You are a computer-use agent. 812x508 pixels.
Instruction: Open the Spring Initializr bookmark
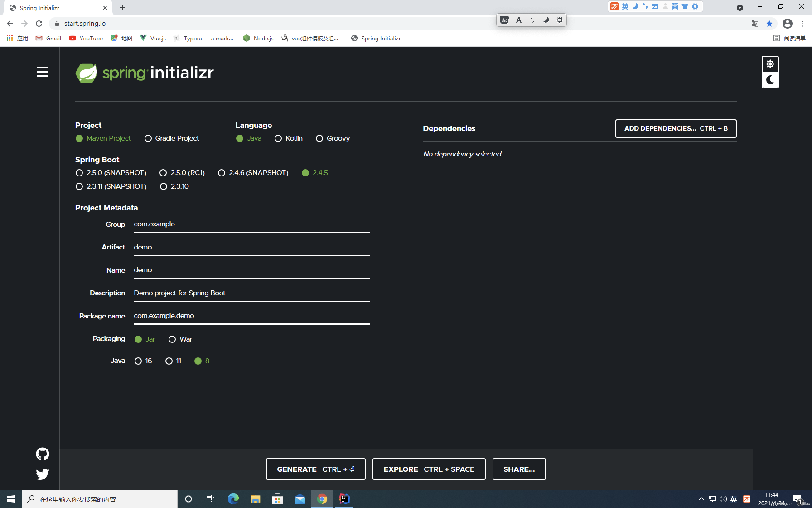tap(376, 38)
